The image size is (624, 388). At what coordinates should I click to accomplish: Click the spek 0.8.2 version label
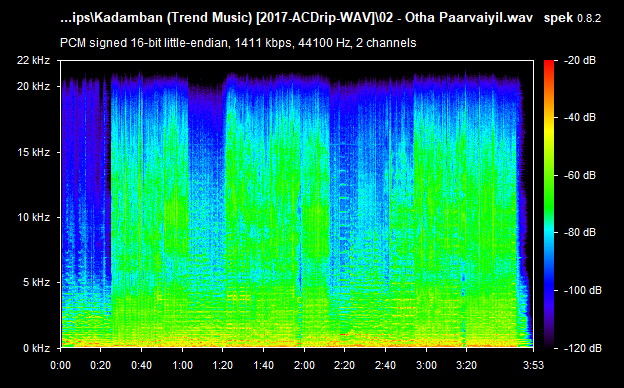click(572, 18)
